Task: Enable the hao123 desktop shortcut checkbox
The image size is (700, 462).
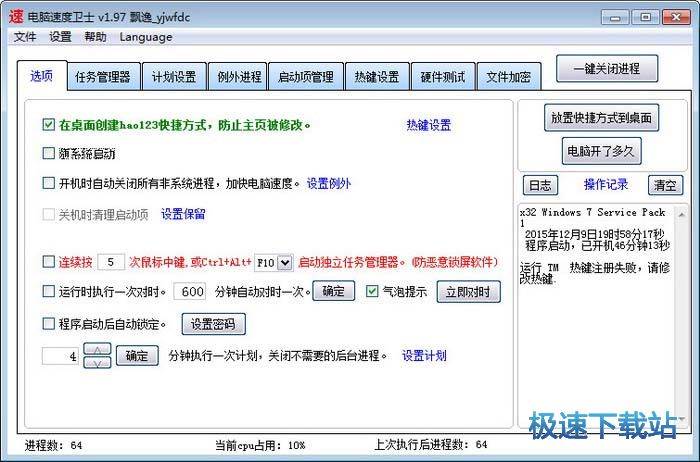Action: (48, 125)
